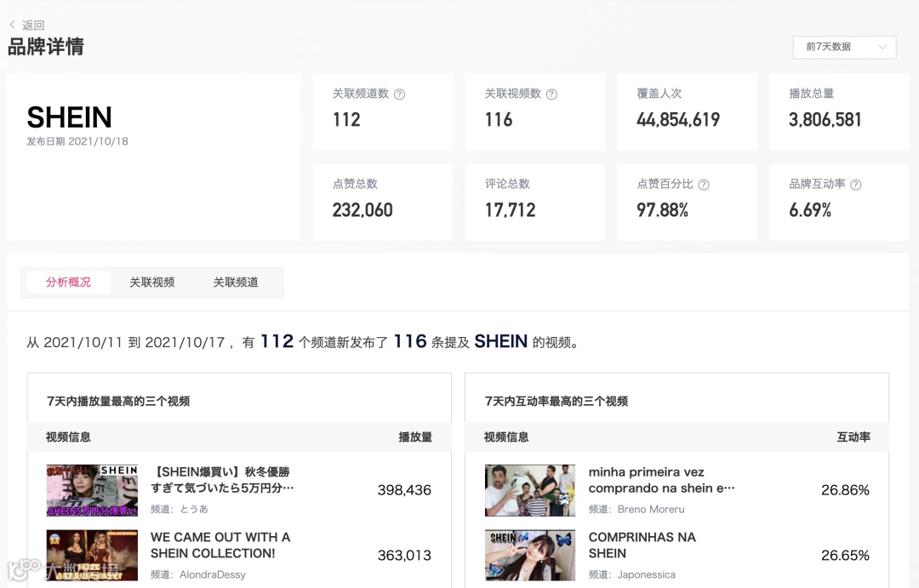
Task: Click the 关联频道数 value 112
Action: click(x=346, y=120)
